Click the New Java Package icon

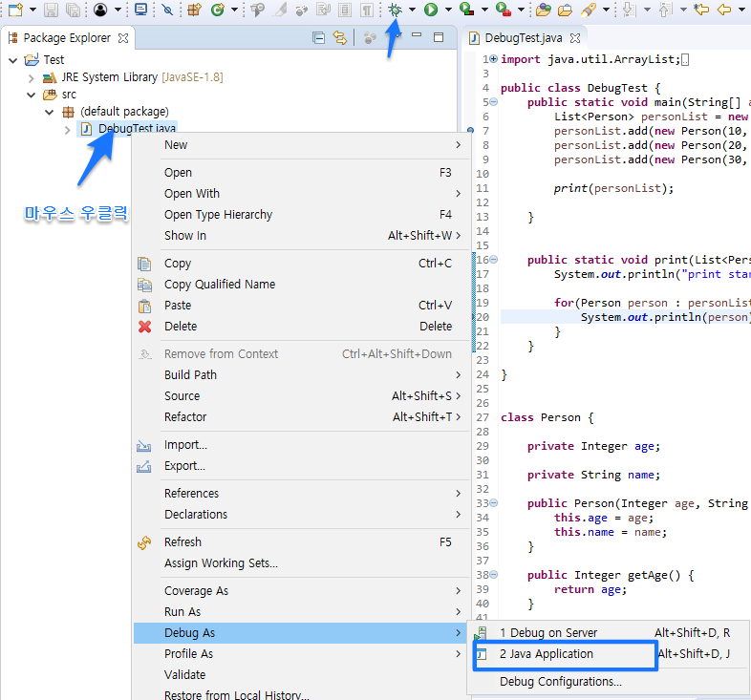(x=194, y=10)
